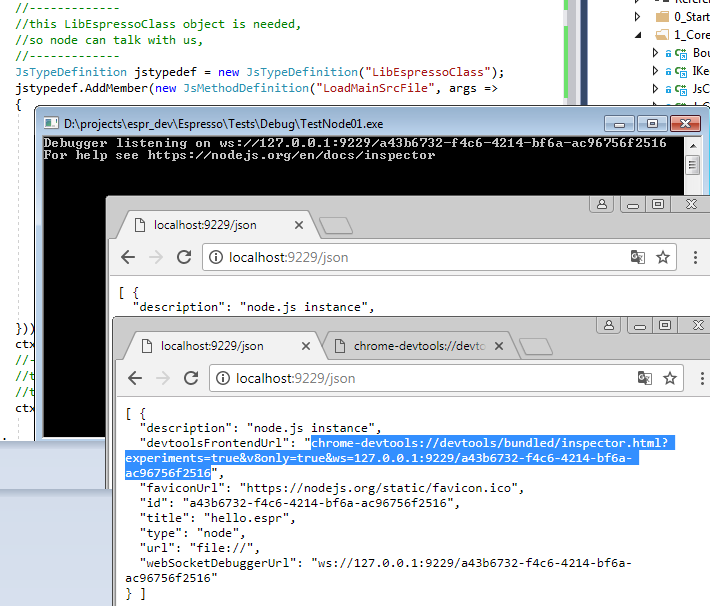Click "type": "node" line in JSON

[x=193, y=533]
